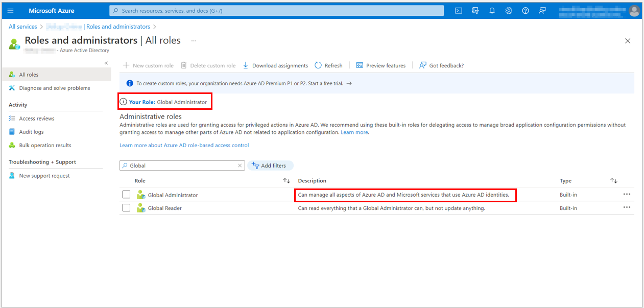Sort the table by Type column
The height and width of the screenshot is (308, 644).
pyautogui.click(x=614, y=181)
